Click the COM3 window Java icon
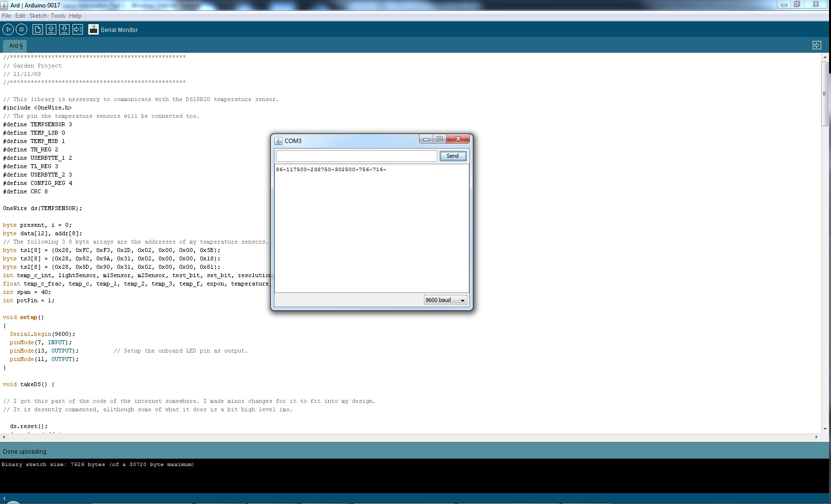This screenshot has height=504, width=831. coord(279,141)
